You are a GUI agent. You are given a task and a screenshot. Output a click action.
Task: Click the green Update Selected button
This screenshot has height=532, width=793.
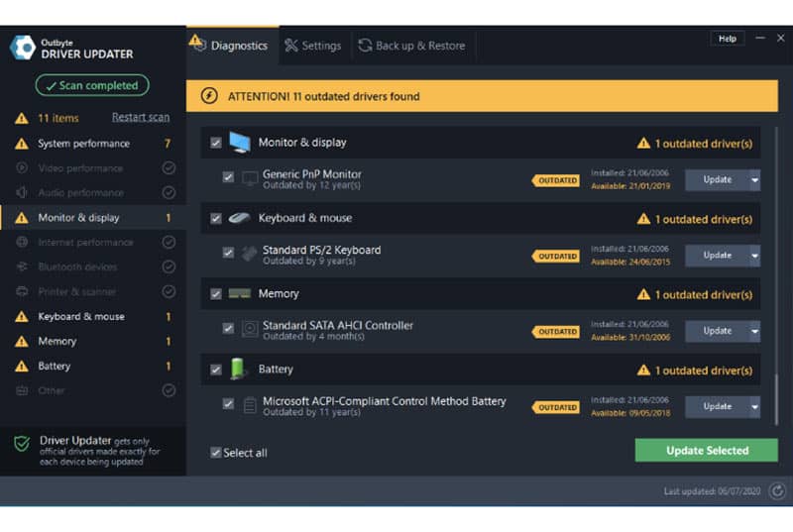(706, 450)
